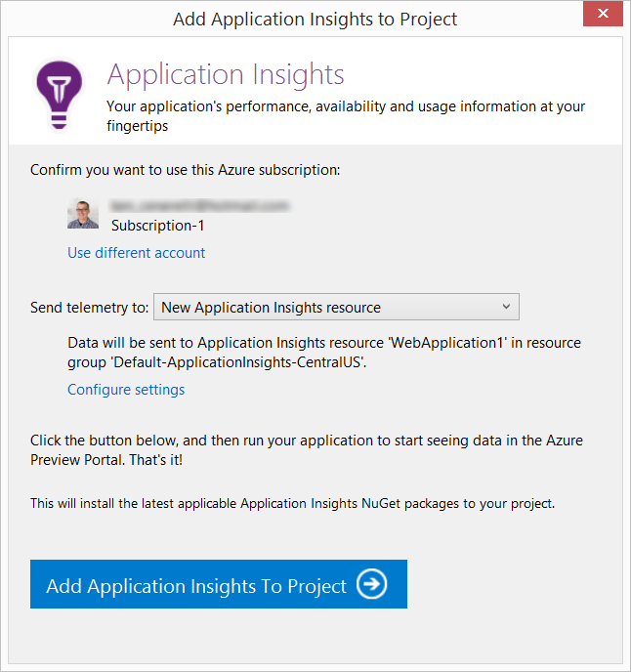This screenshot has height=672, width=631.
Task: Click the Application Insights purple heading
Action: tap(226, 75)
